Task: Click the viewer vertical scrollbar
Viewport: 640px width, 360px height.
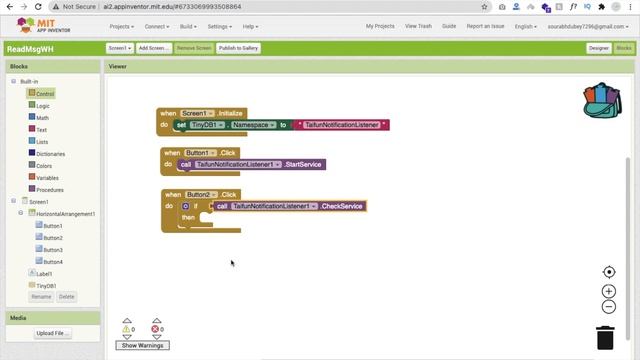Action: tap(628, 249)
